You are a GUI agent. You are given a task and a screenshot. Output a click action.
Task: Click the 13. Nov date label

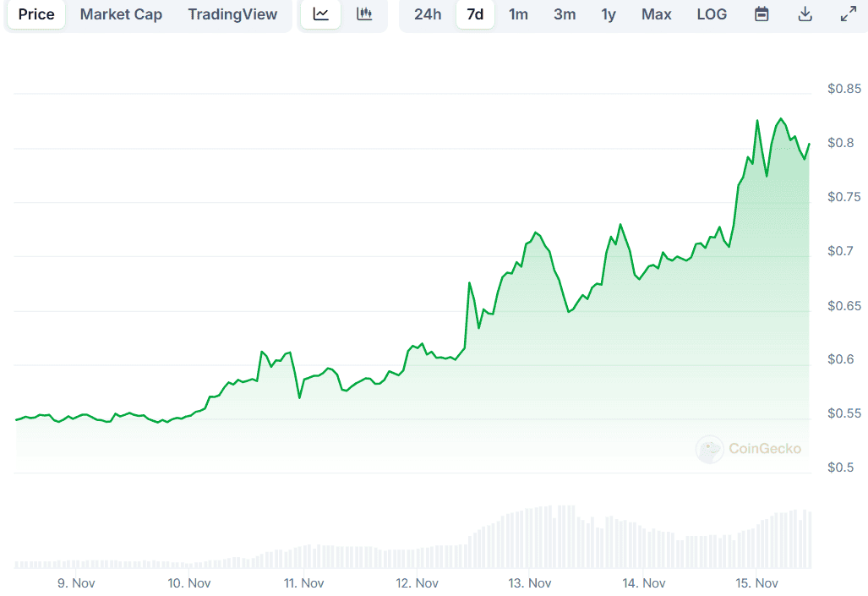point(530,583)
